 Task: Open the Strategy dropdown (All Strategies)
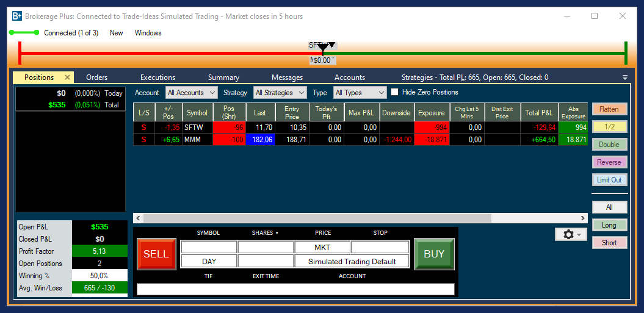(x=280, y=93)
